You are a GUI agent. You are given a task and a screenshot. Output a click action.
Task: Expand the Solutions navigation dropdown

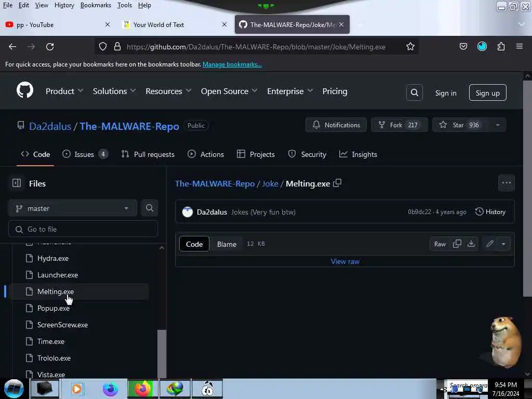point(114,91)
